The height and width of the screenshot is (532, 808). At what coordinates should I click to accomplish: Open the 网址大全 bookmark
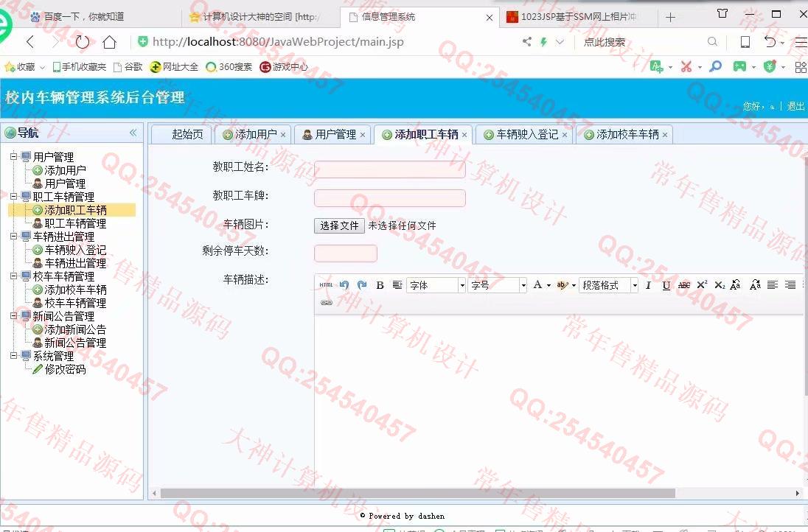(x=174, y=67)
